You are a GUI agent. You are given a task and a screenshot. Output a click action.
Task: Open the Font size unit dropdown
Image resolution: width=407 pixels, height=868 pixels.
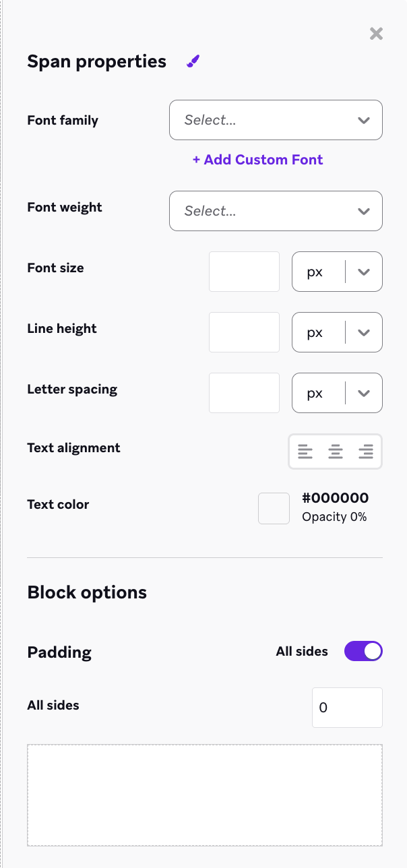(x=363, y=272)
